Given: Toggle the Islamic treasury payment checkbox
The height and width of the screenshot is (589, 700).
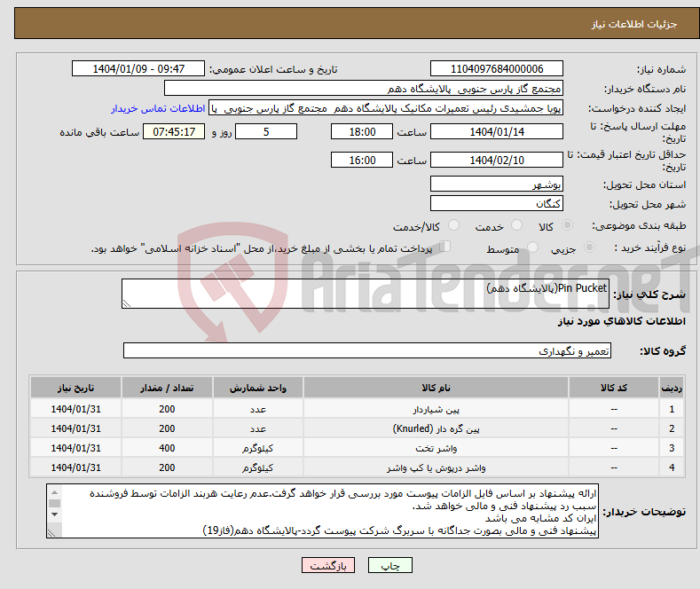Looking at the screenshot, I should [x=445, y=247].
